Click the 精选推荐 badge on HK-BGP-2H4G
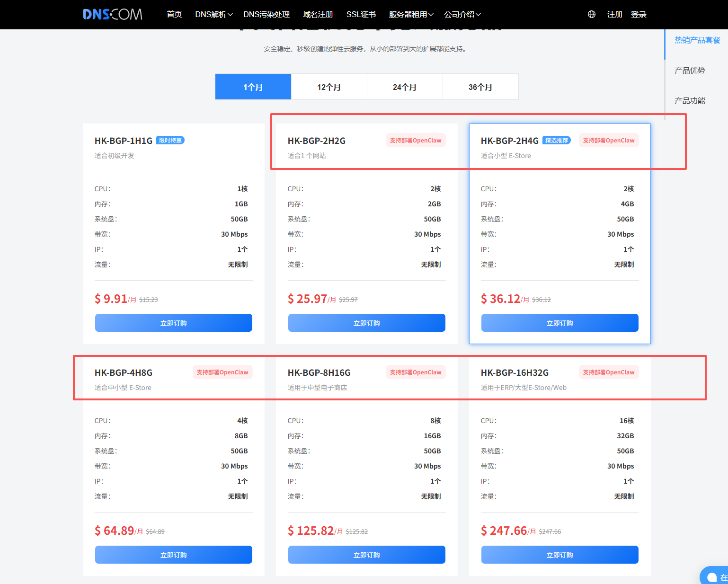 click(x=556, y=141)
